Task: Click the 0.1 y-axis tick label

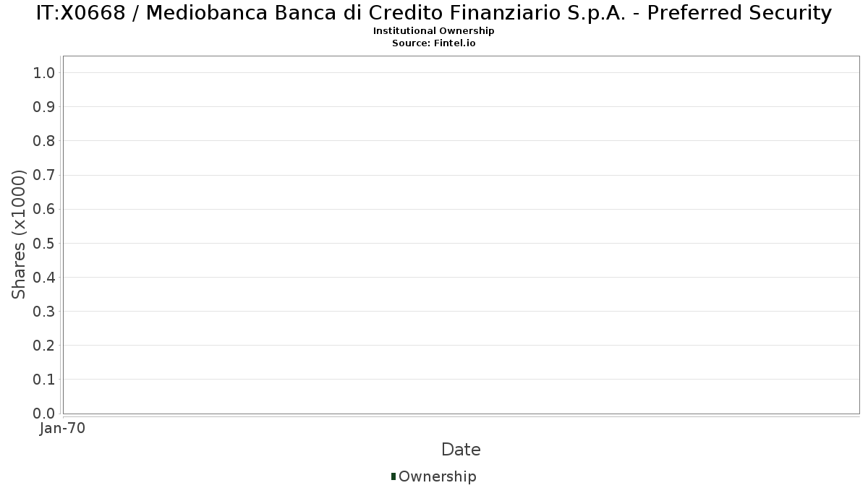Action: 44,380
